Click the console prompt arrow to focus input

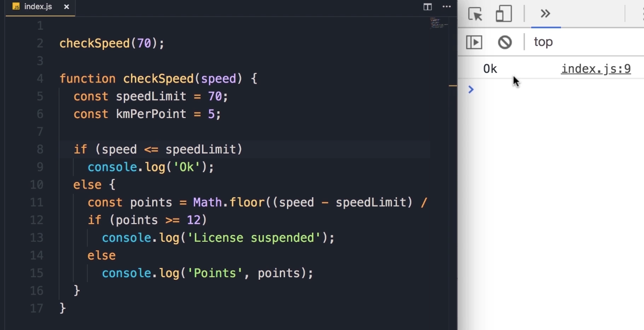pos(471,89)
